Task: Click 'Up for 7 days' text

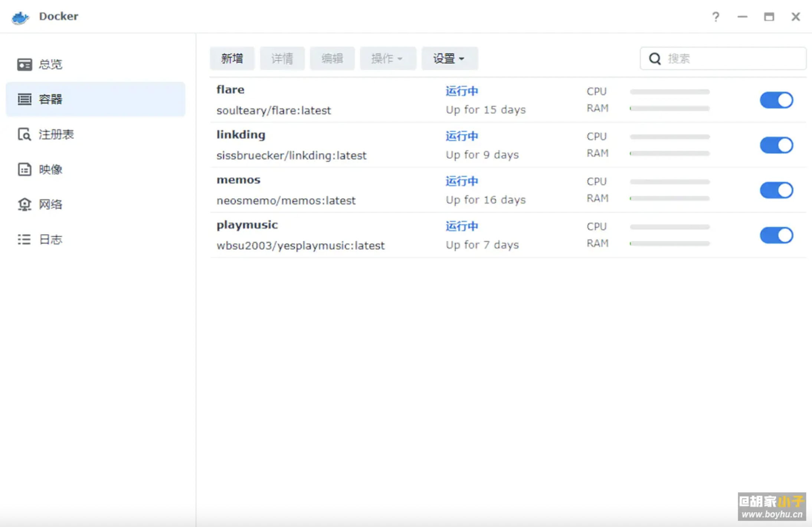Action: tap(482, 245)
